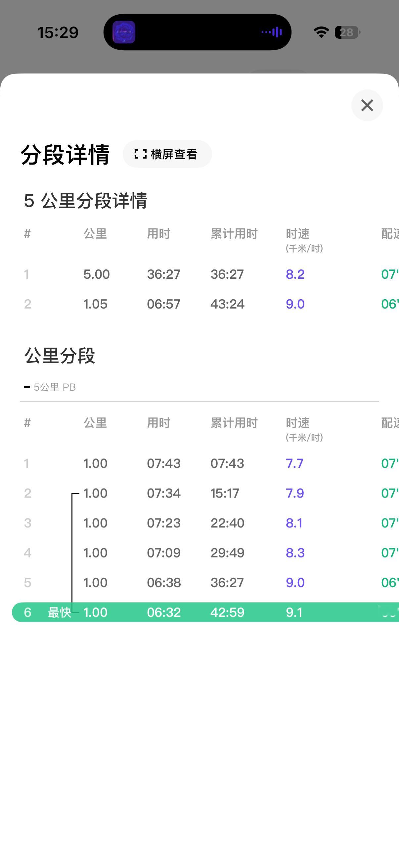The image size is (399, 868).
Task: Tap speed value 7.9
Action: pos(295,493)
